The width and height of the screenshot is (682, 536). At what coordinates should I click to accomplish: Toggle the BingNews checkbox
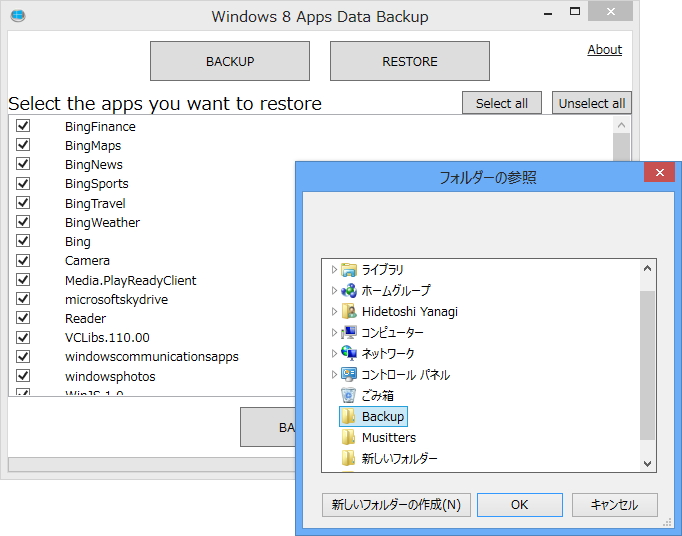click(23, 164)
